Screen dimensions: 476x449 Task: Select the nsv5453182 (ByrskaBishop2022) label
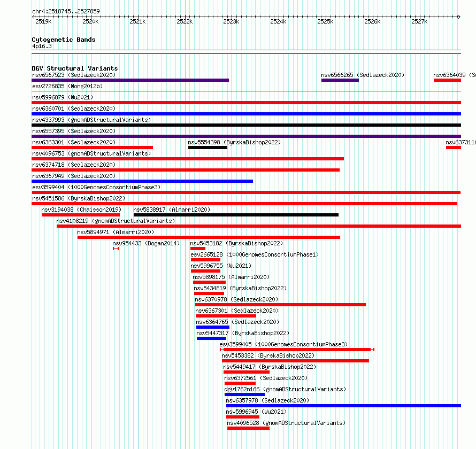[x=236, y=243]
